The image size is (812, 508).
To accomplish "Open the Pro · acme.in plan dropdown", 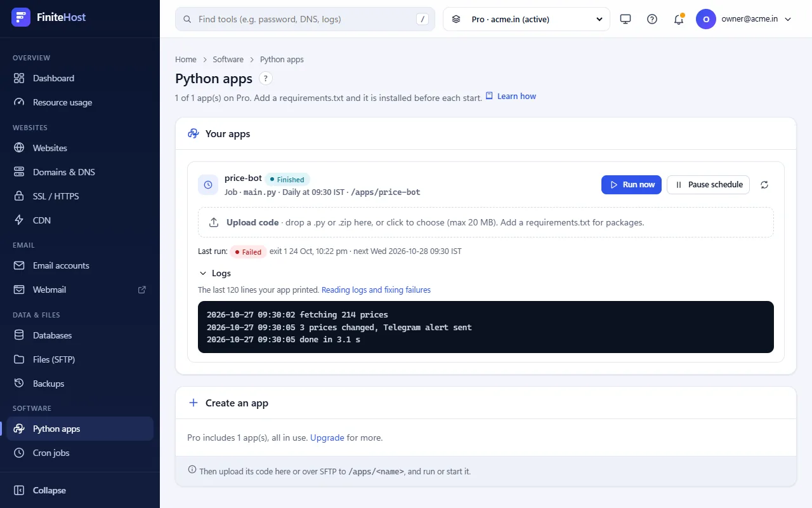I will coord(527,19).
